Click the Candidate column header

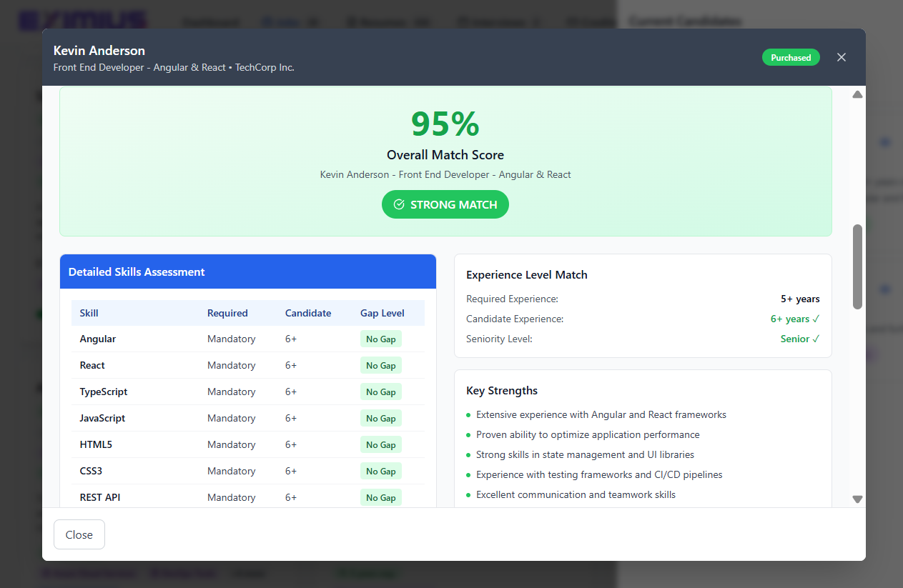pos(308,313)
